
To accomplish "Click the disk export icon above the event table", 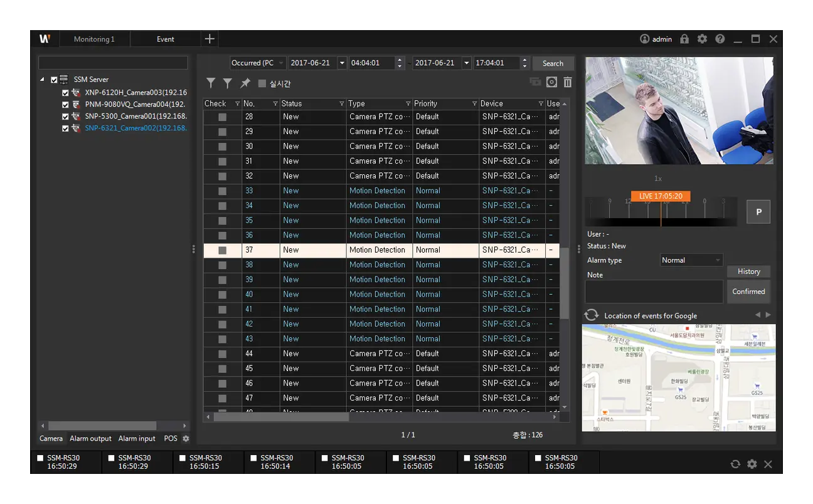I will tap(551, 82).
